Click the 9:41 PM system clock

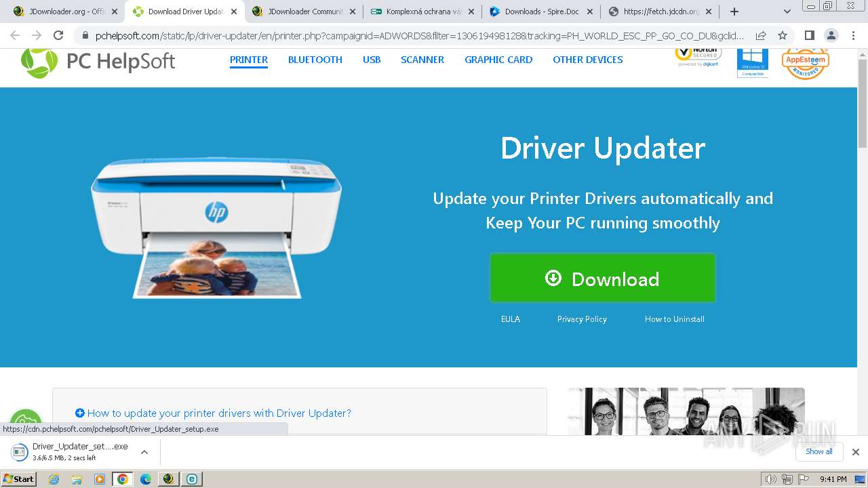[833, 479]
